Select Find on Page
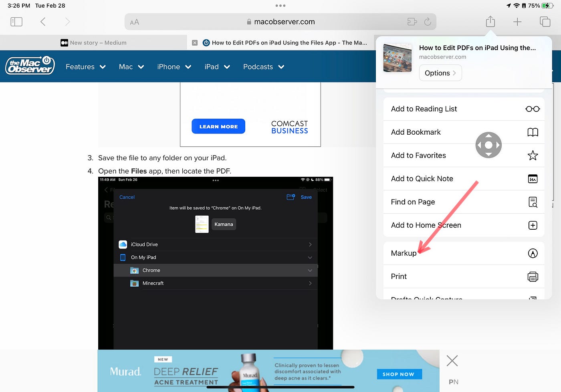Screen dimensions: 561x392 pyautogui.click(x=464, y=202)
